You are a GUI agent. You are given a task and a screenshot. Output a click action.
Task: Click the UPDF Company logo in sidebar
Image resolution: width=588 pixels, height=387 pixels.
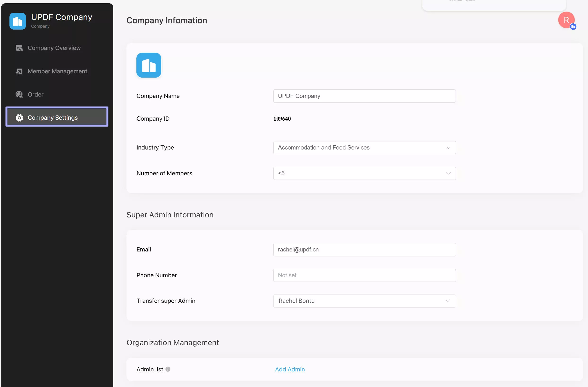click(x=17, y=21)
